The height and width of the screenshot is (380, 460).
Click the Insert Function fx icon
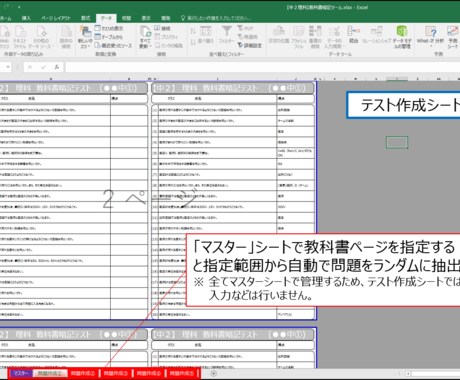click(57, 67)
